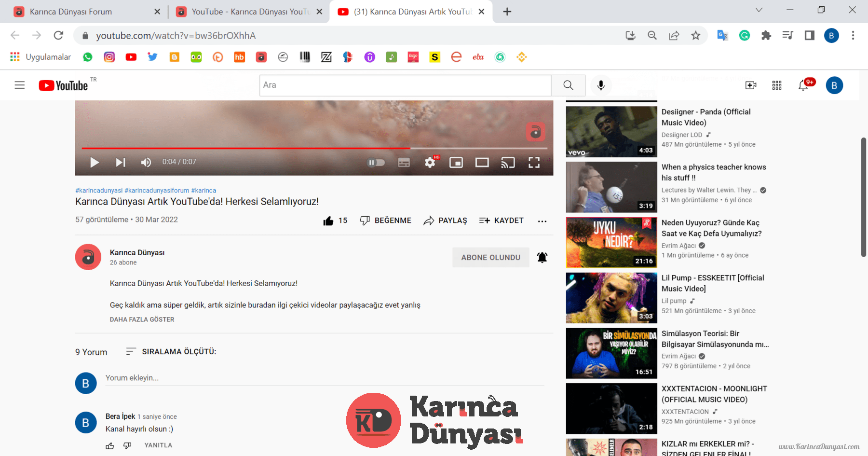Reload the page
Screen dimensions: 868x456
pos(58,35)
